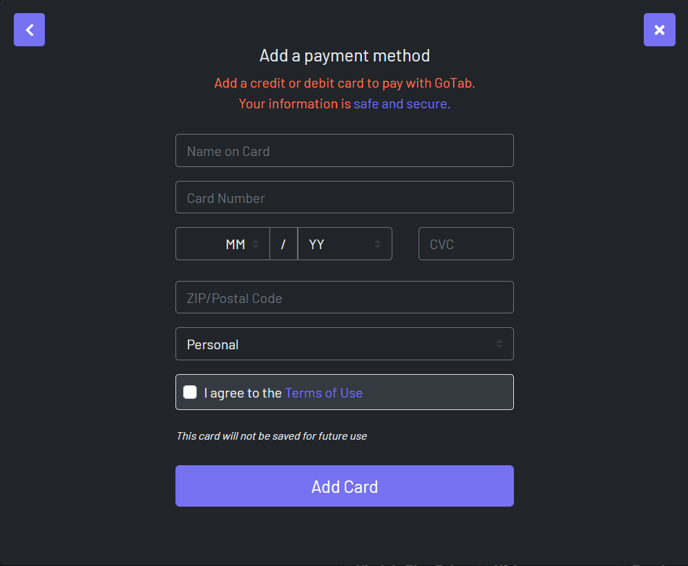The width and height of the screenshot is (688, 566).
Task: Focus the Name on Card field
Action: [344, 151]
